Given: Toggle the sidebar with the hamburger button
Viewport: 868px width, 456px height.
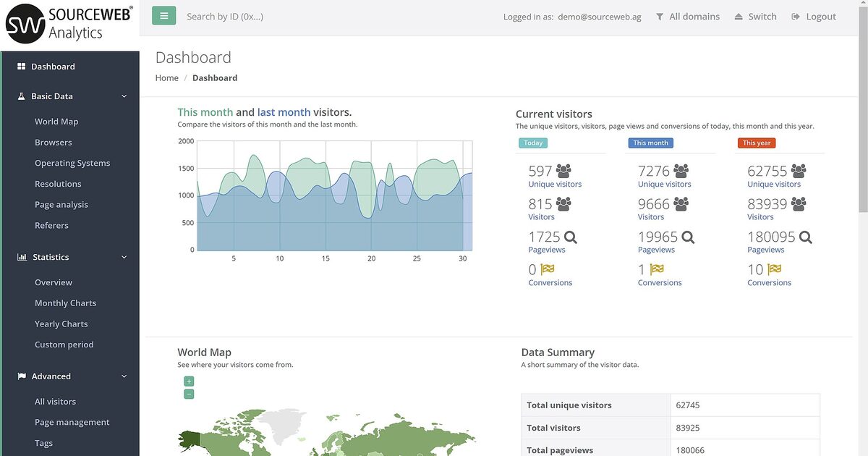Looking at the screenshot, I should pyautogui.click(x=164, y=15).
